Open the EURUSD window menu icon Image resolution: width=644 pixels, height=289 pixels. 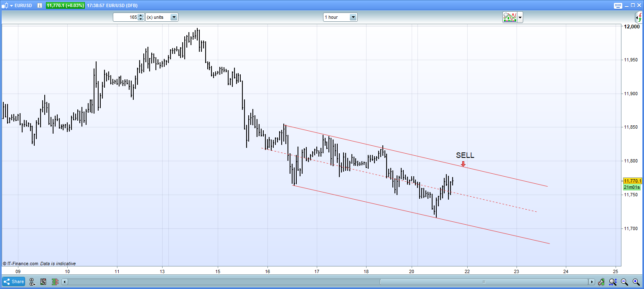pyautogui.click(x=5, y=5)
